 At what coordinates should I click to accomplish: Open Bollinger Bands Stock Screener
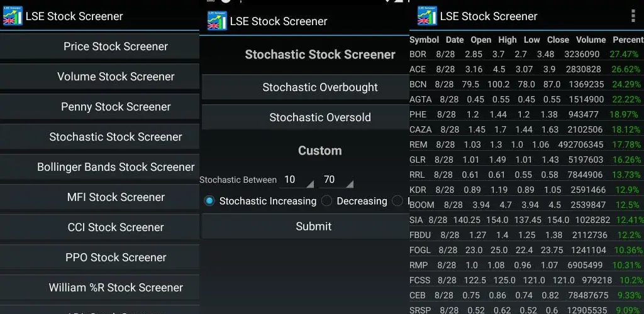point(99,167)
